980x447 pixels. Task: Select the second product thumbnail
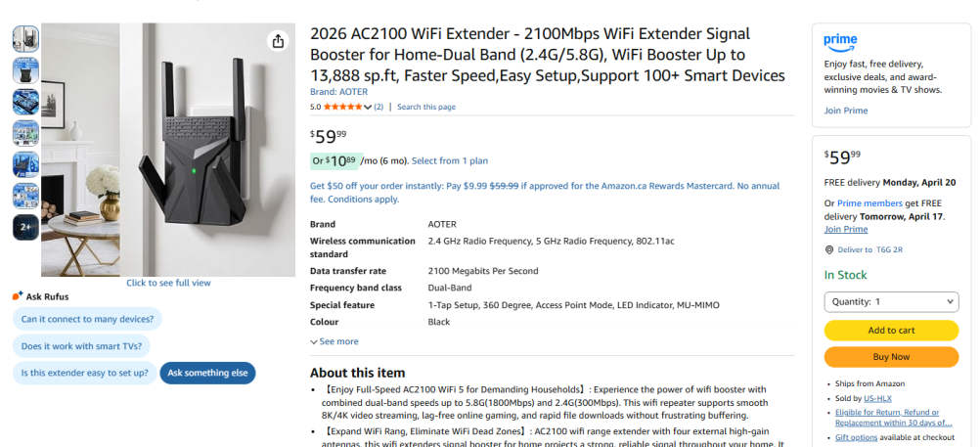pyautogui.click(x=25, y=70)
